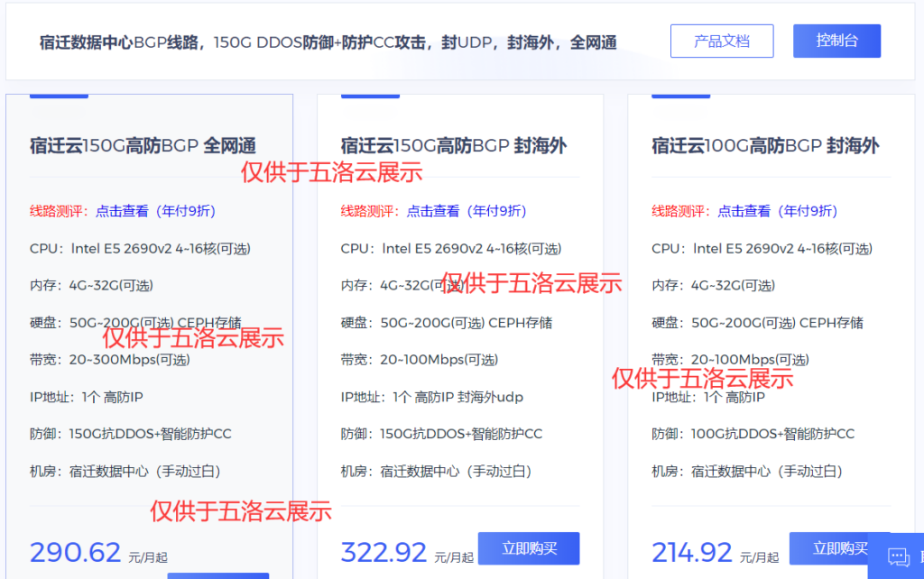Screen dimensions: 924x579
Task: Click the price 322.92 元/月起
Action: click(385, 551)
